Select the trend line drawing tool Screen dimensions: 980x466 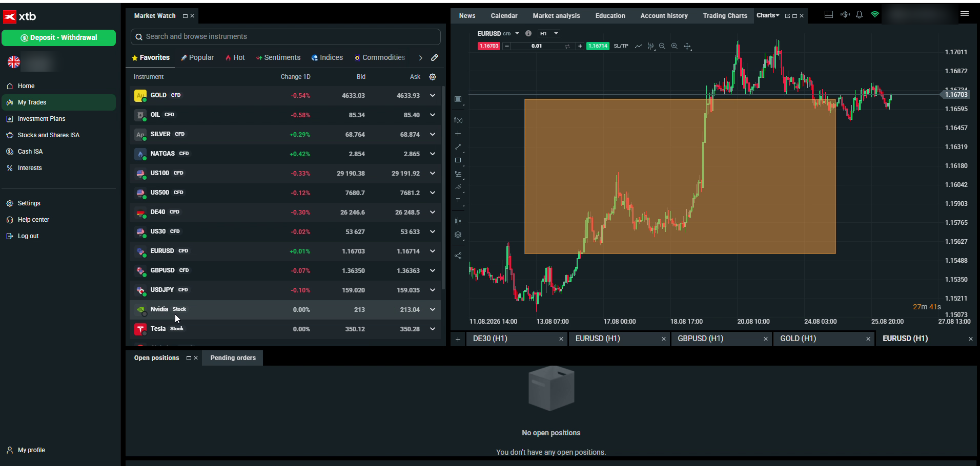click(458, 147)
